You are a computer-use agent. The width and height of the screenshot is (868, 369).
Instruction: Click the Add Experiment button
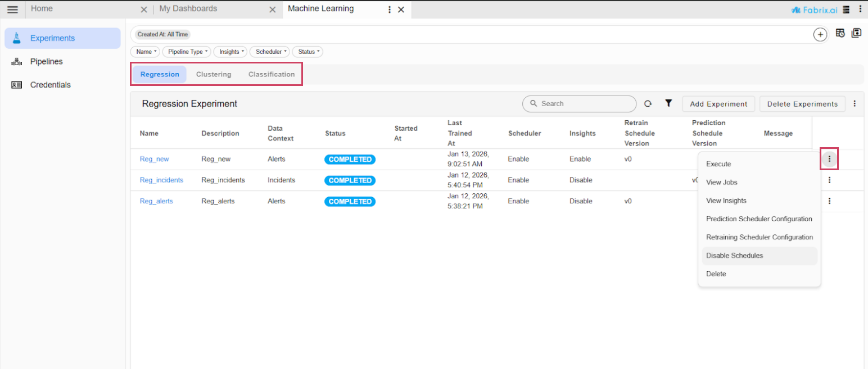pos(718,104)
